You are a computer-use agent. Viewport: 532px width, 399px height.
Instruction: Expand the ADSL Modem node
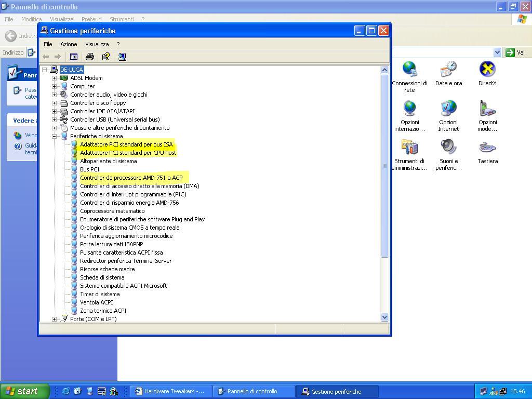pos(54,78)
